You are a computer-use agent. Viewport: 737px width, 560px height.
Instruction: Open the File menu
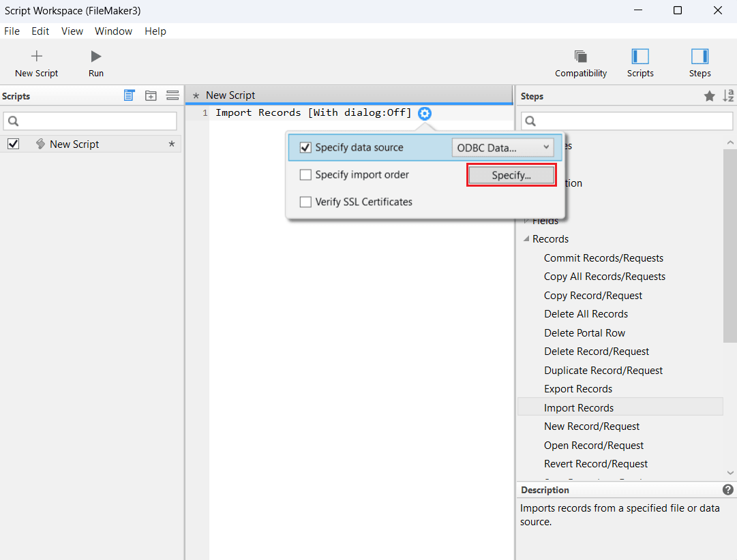tap(12, 31)
